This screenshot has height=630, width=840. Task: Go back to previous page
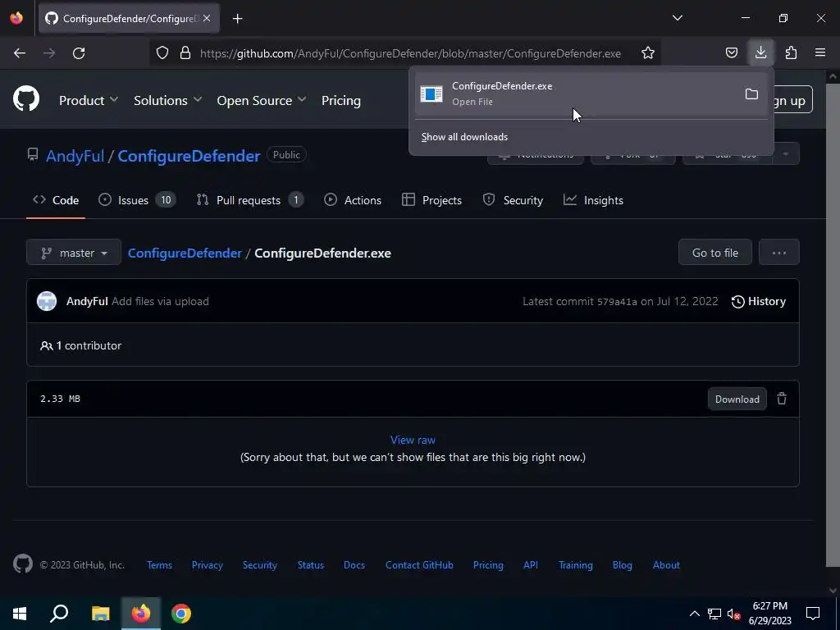20,53
